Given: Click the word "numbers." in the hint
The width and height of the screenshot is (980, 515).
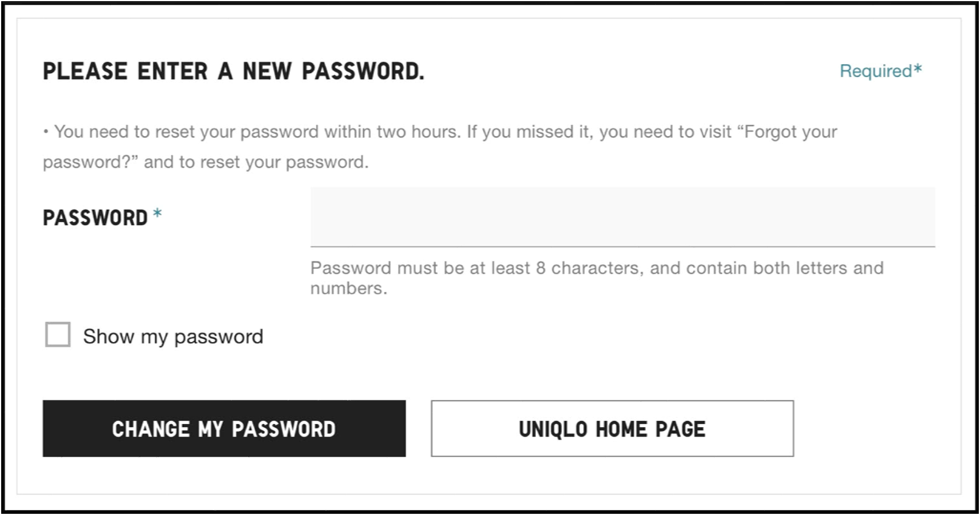Looking at the screenshot, I should tap(348, 288).
